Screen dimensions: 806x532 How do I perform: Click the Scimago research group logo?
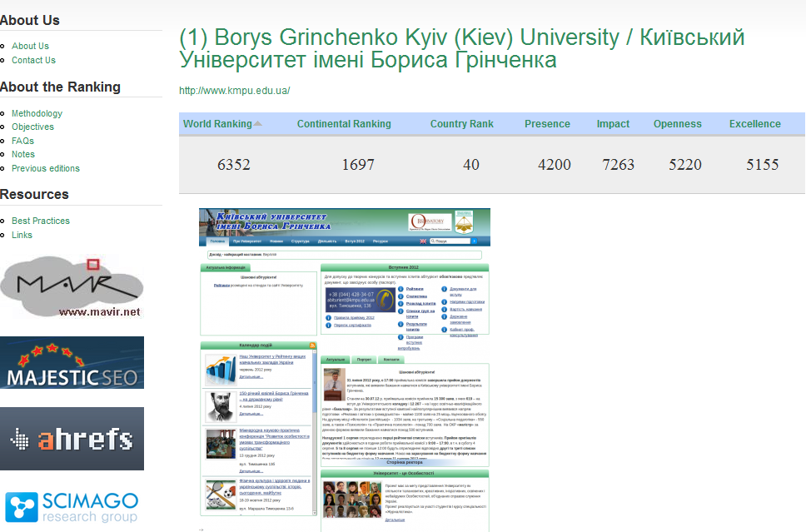pyautogui.click(x=72, y=506)
